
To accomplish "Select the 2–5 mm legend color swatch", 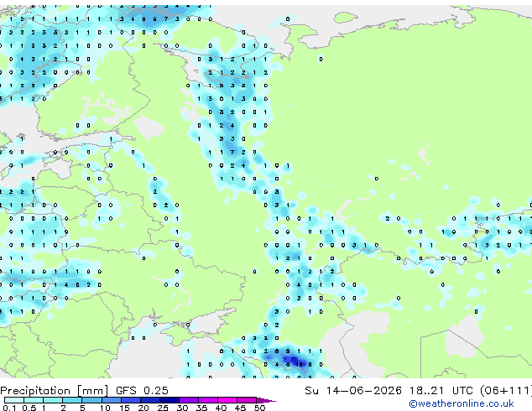I will pos(72,400).
